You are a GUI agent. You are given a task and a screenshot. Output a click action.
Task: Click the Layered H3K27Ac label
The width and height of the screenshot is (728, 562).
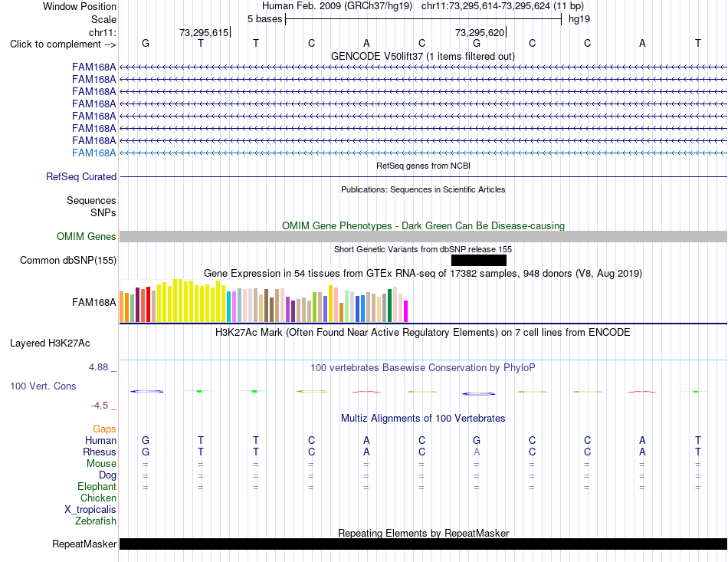point(50,343)
